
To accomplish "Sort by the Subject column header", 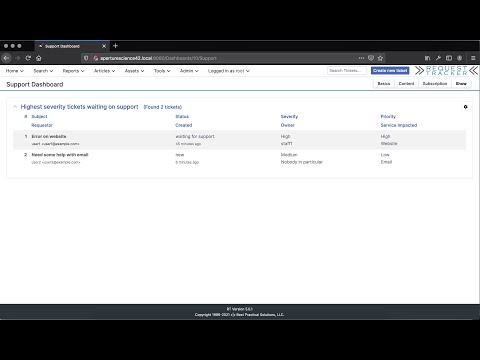I will [39, 116].
